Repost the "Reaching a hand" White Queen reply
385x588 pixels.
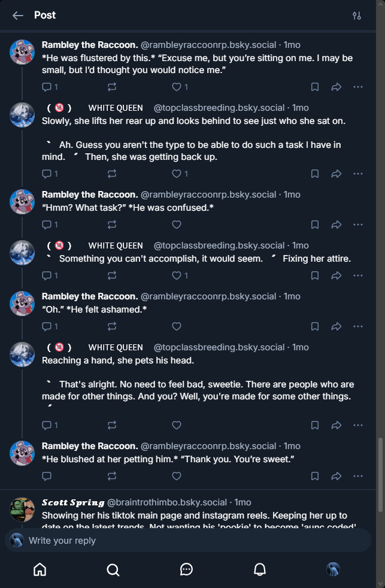pyautogui.click(x=112, y=425)
